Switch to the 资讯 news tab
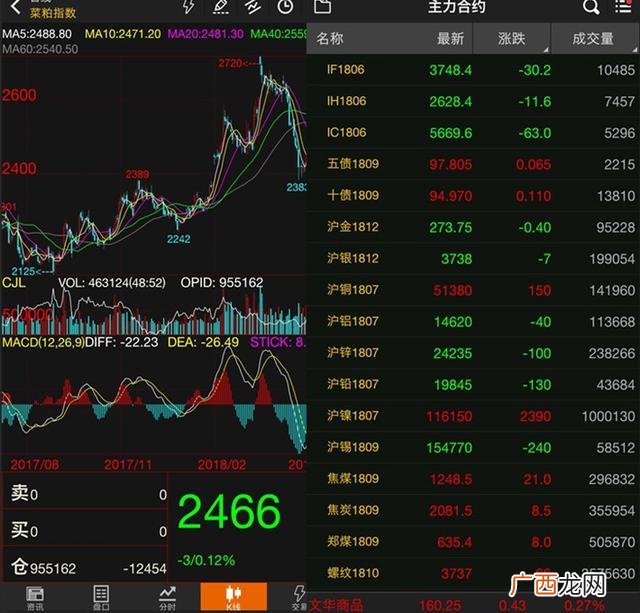This screenshot has height=613, width=640. pos(35,598)
